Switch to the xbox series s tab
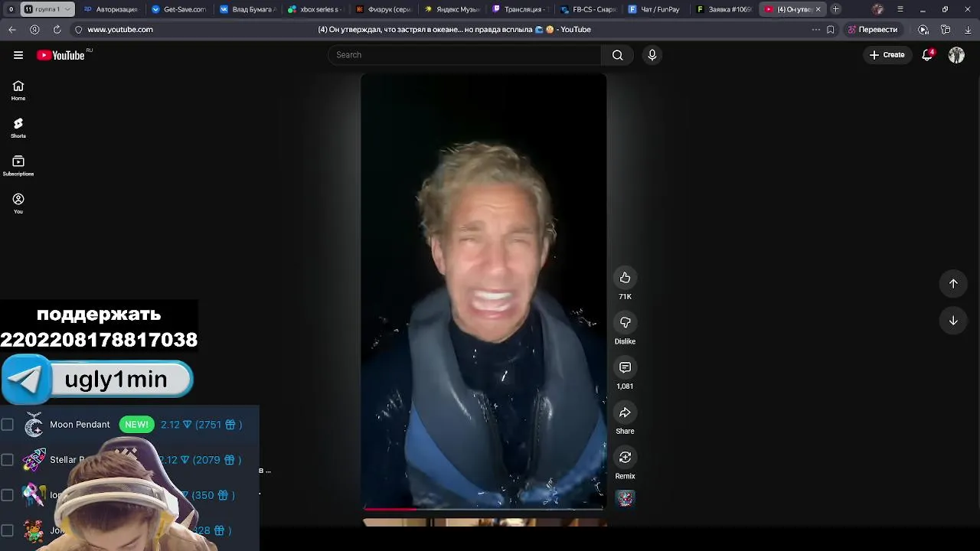This screenshot has width=980, height=551. click(315, 9)
